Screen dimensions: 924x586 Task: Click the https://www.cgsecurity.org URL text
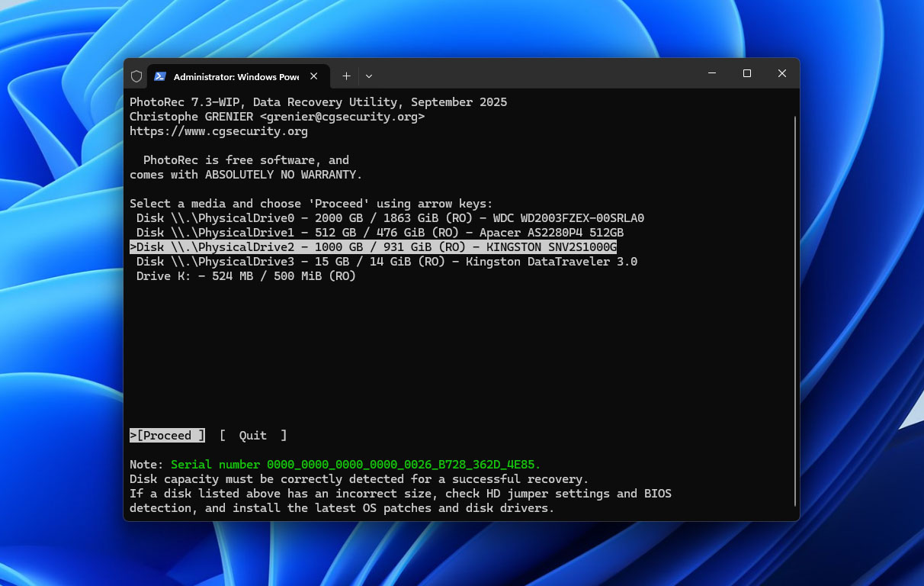pyautogui.click(x=219, y=131)
